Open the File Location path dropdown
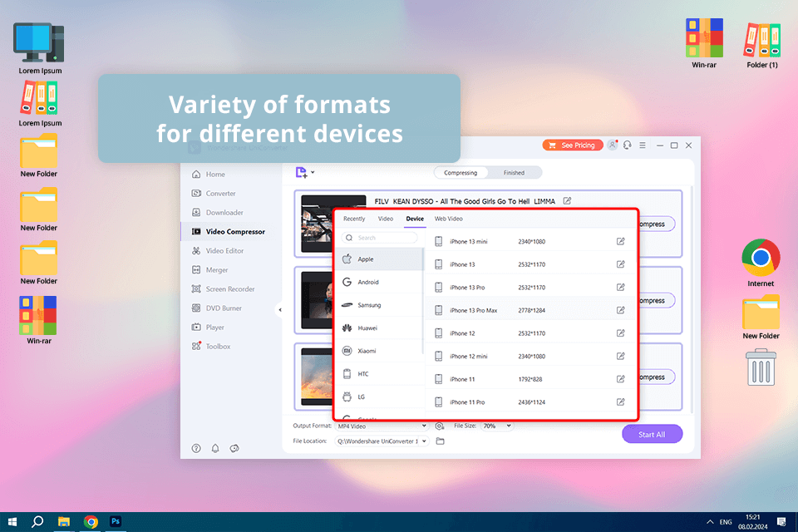 tap(382, 441)
